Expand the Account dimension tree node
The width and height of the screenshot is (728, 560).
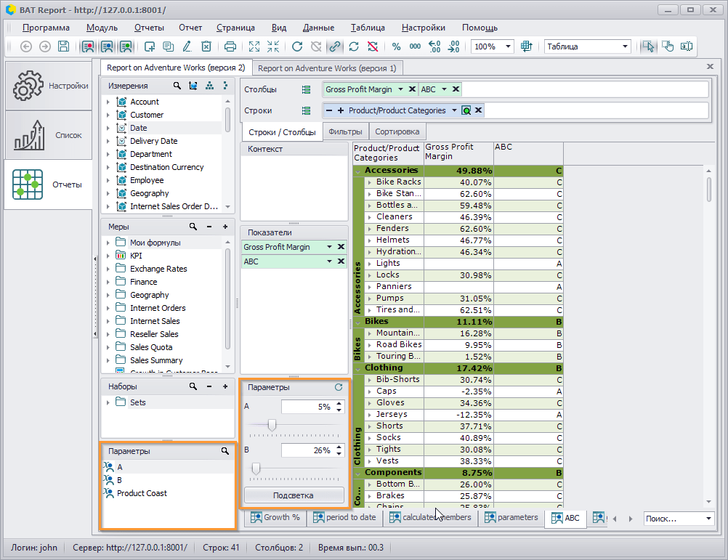108,102
